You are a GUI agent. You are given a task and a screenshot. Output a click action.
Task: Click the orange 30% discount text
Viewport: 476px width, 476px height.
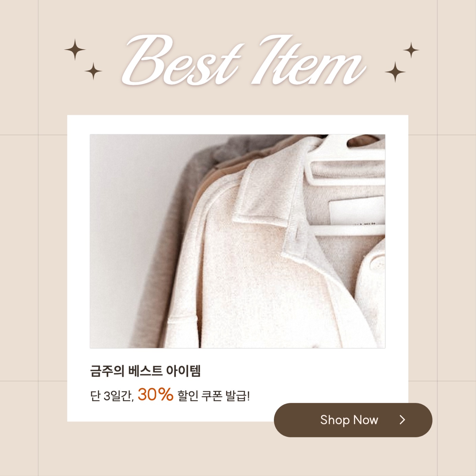point(155,394)
